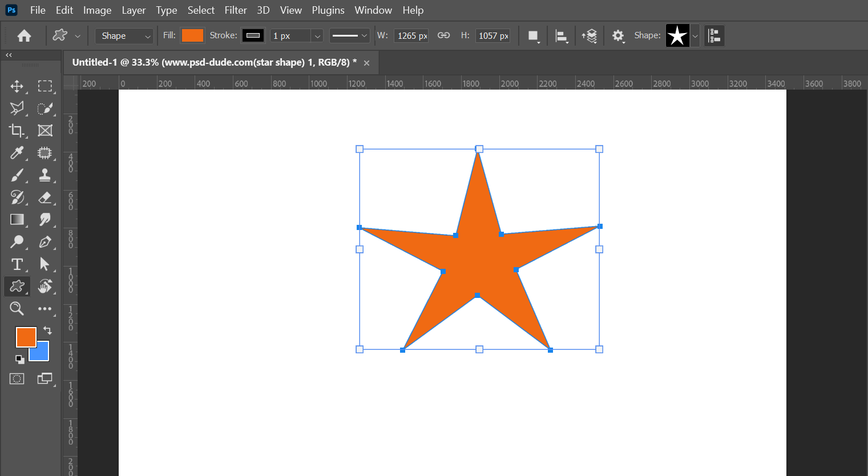Select the Pen tool
This screenshot has height=476, width=868.
[45, 242]
